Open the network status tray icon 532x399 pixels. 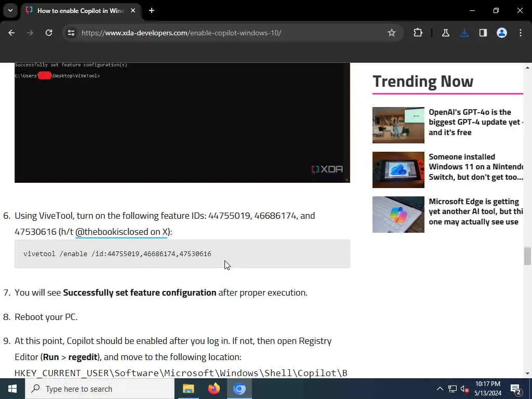tap(453, 389)
